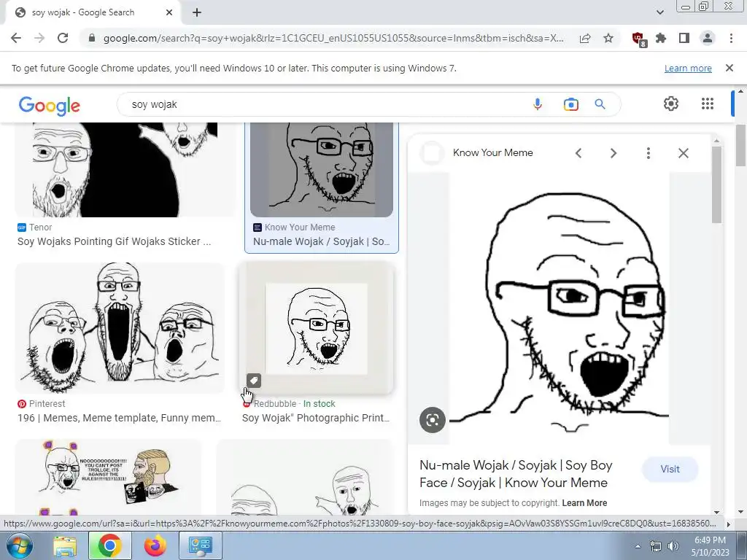The image size is (747, 560).
Task: Open Soy Wojak Photographic Print title
Action: (x=315, y=418)
